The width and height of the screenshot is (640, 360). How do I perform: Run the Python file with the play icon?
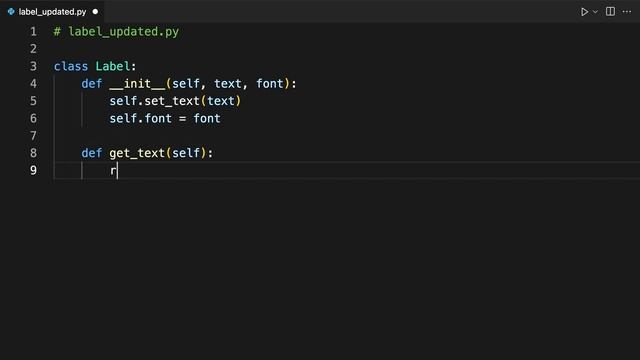click(x=584, y=12)
